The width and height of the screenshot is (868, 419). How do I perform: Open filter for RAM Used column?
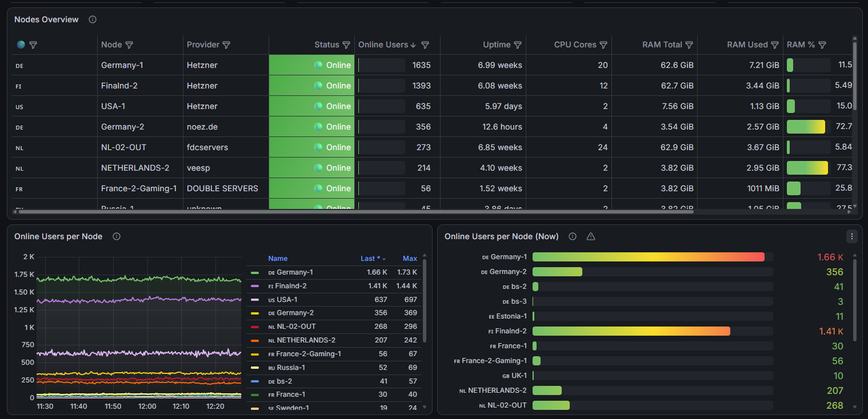click(775, 45)
